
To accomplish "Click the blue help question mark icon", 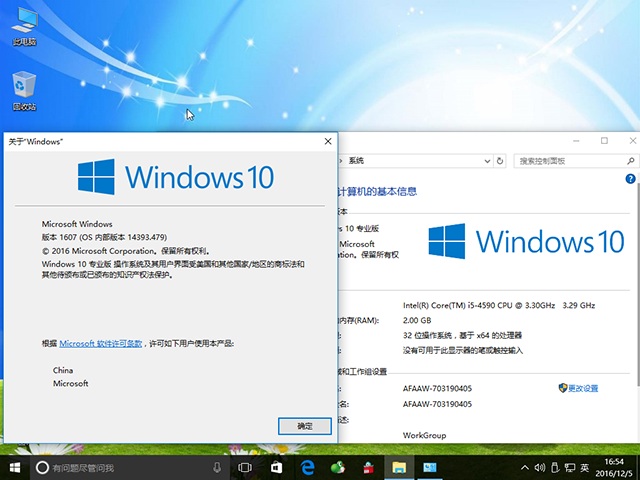I will [629, 178].
